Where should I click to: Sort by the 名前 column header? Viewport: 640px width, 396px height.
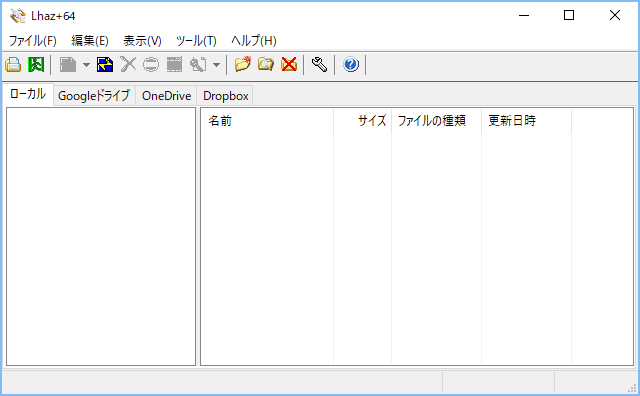(267, 121)
